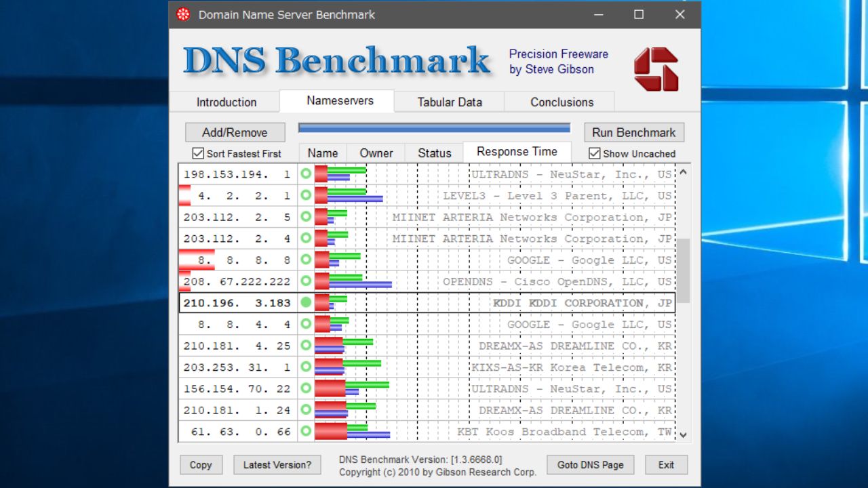868x488 pixels.
Task: Click LEVEL3 - Level 3 Parent owner text
Action: pyautogui.click(x=557, y=196)
